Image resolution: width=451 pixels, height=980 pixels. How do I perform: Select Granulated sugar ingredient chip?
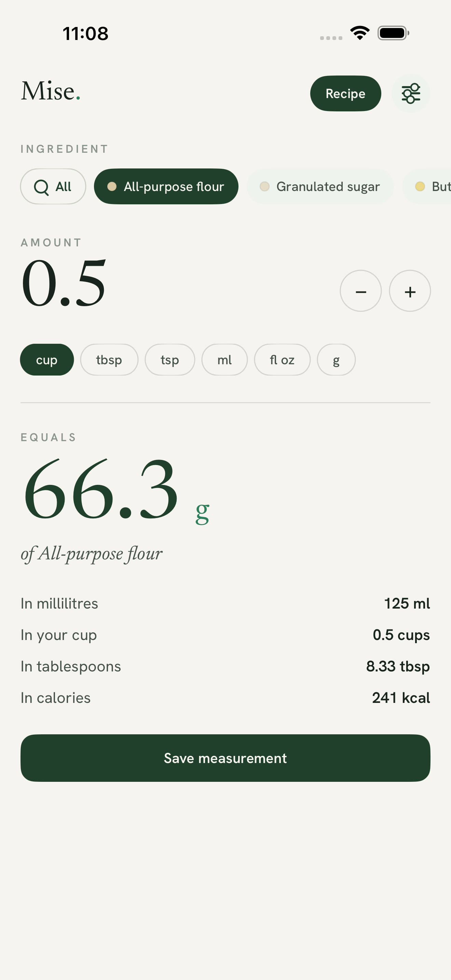(x=320, y=187)
